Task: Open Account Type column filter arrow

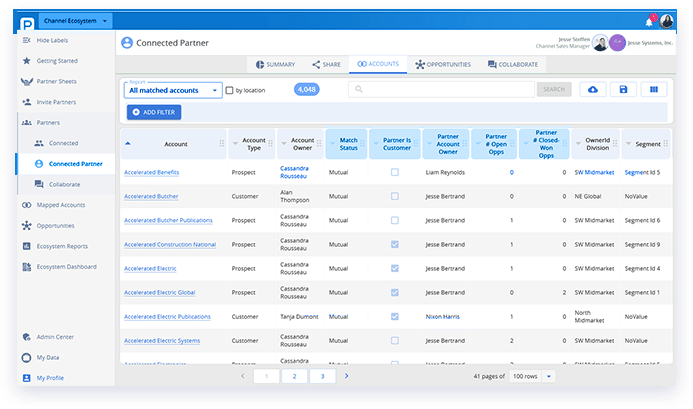Action: (x=235, y=144)
